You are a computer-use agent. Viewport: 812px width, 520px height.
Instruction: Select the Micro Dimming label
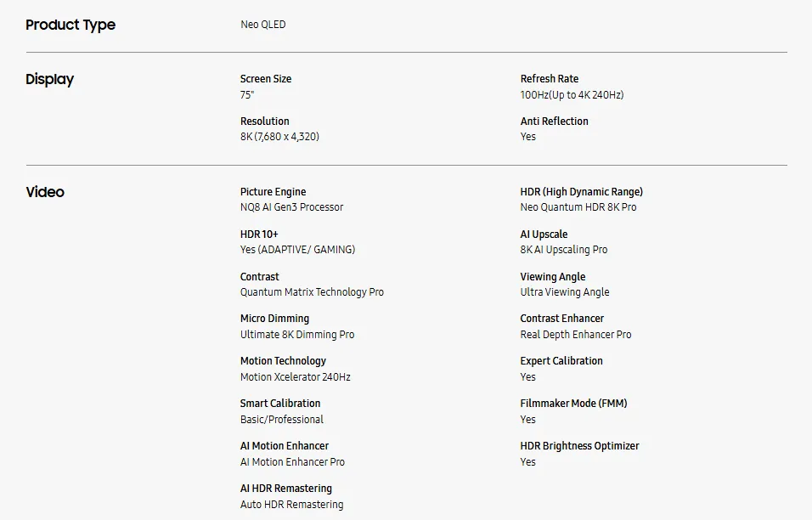click(274, 319)
